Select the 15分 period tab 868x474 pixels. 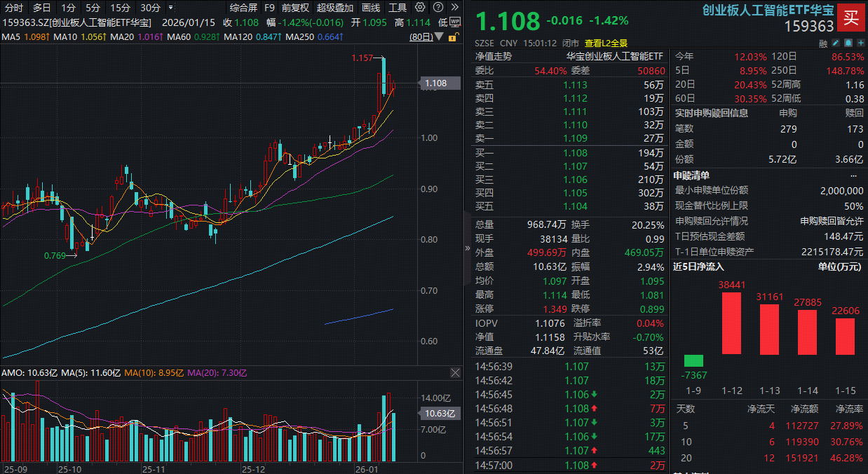pyautogui.click(x=121, y=8)
